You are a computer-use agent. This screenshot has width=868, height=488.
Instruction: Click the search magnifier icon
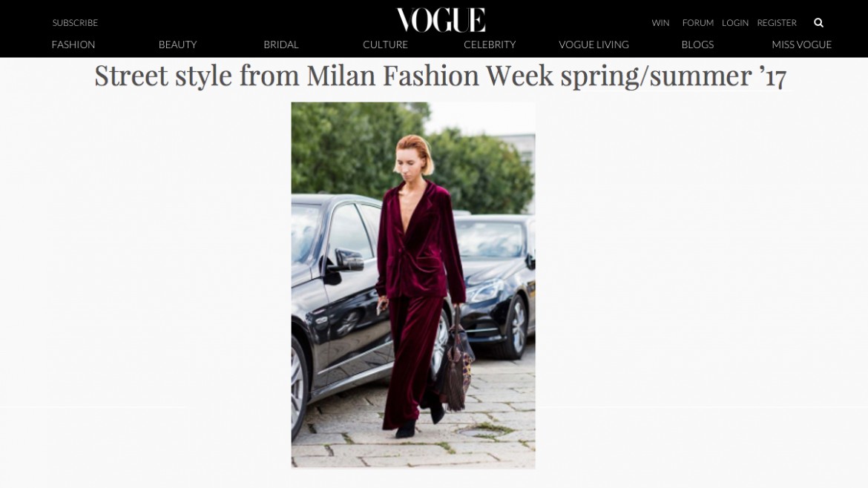(x=819, y=23)
